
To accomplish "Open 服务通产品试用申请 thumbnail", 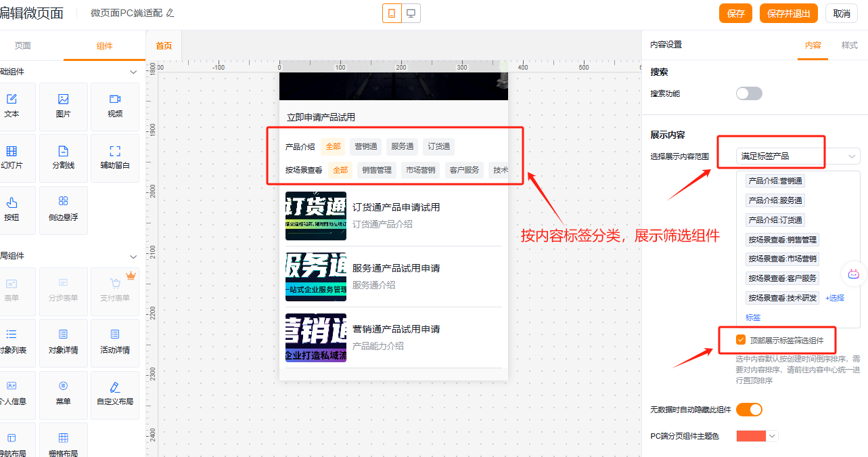I will point(316,277).
